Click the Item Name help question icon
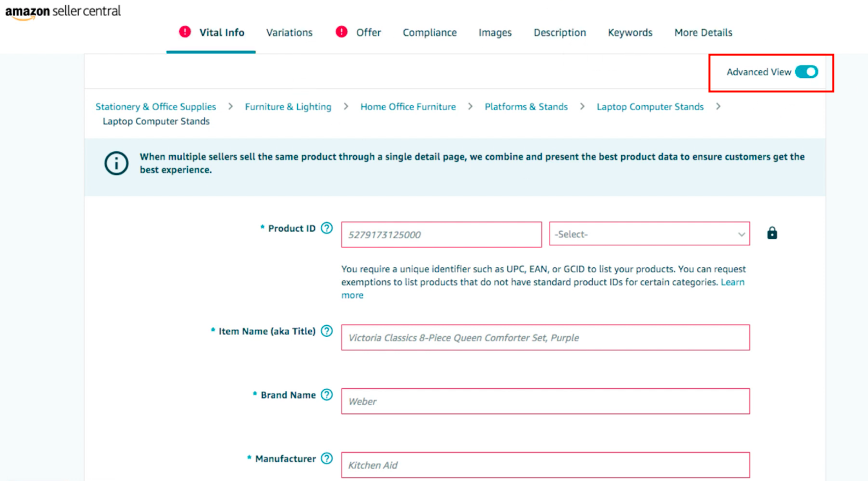868x481 pixels. pos(327,331)
